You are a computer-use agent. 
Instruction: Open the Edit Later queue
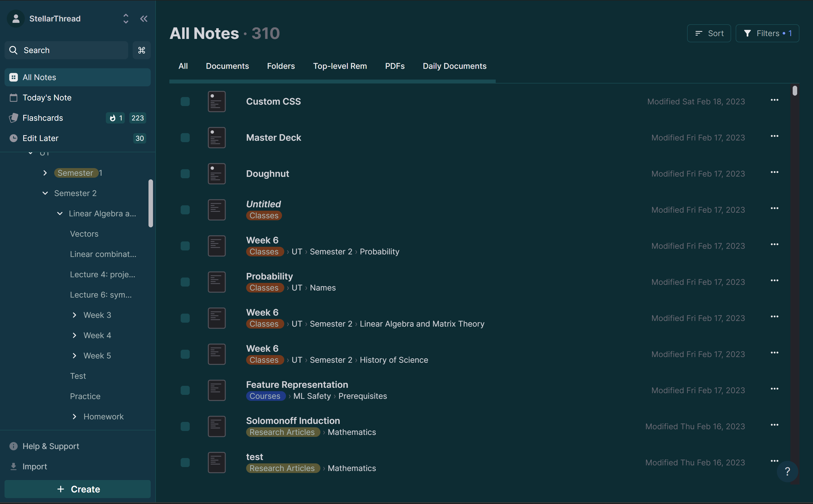pos(40,138)
